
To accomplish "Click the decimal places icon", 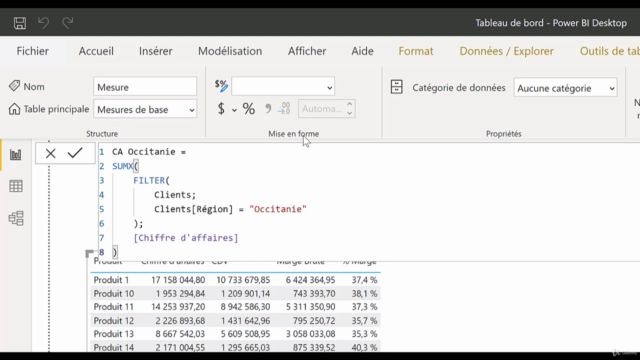I will (284, 109).
